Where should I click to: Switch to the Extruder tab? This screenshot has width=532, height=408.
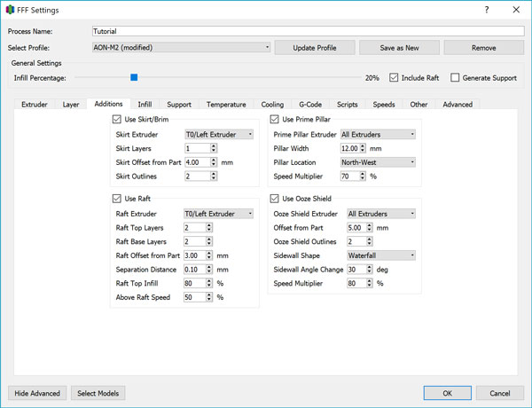click(35, 105)
